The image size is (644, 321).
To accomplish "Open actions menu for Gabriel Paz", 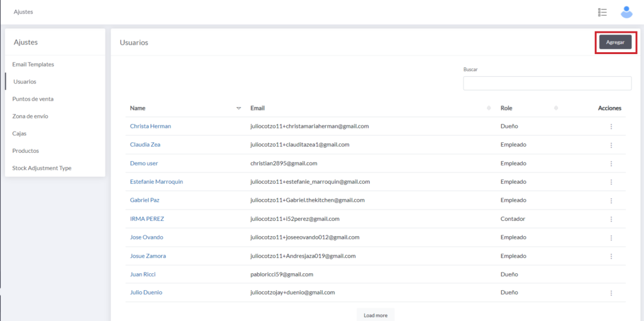I will point(611,201).
